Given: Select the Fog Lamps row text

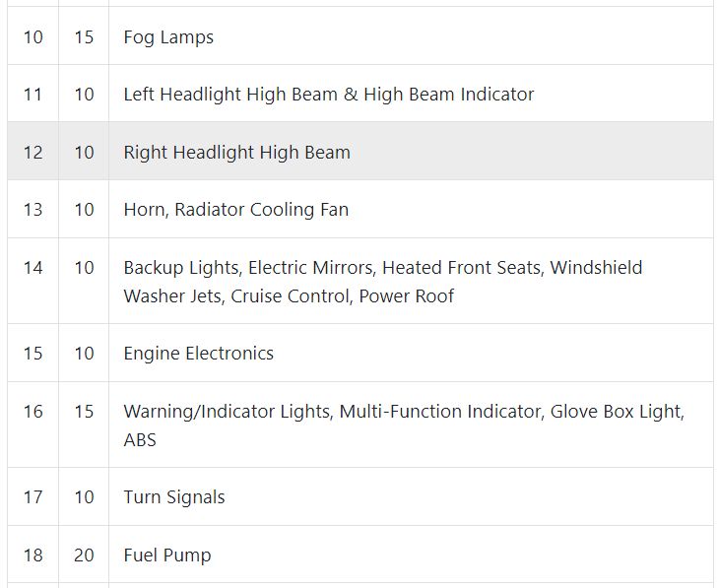Looking at the screenshot, I should [168, 37].
